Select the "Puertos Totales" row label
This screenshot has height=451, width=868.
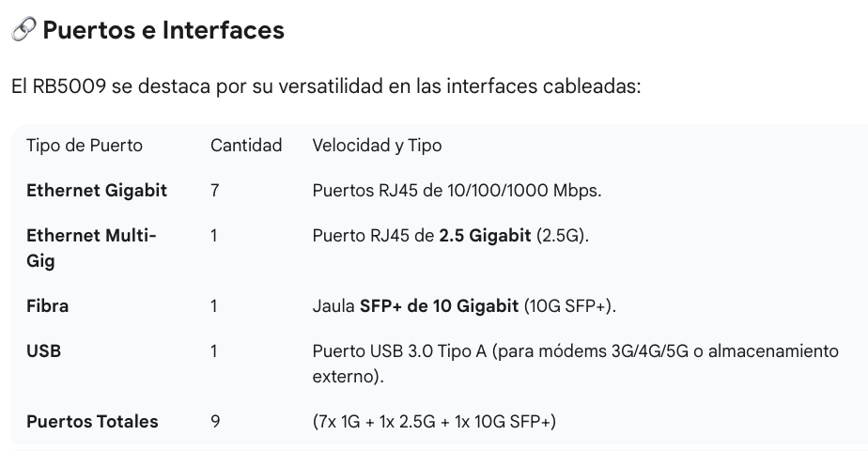[92, 422]
